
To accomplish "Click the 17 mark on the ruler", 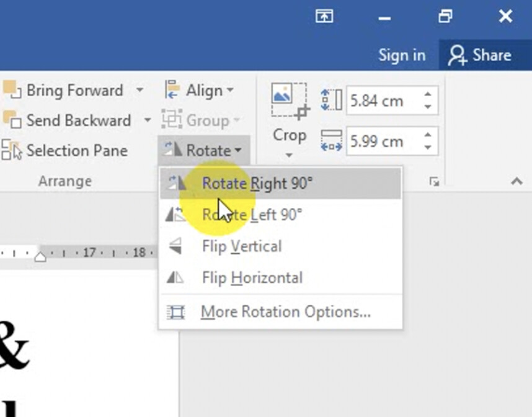I will pyautogui.click(x=89, y=253).
